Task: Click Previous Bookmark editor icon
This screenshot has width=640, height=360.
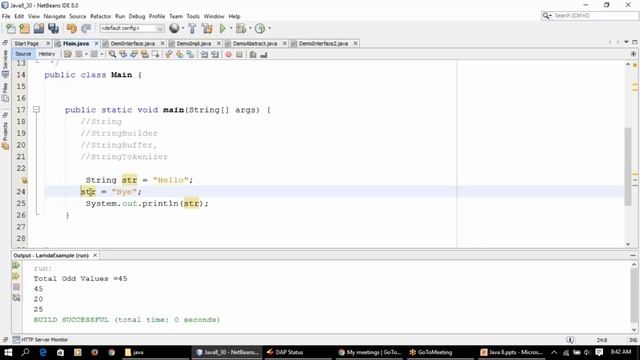Action: point(169,54)
